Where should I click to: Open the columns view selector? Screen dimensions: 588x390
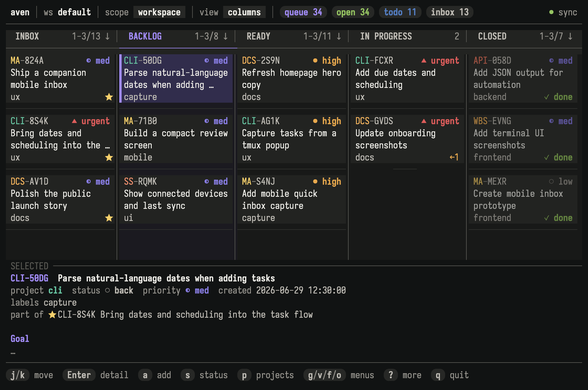[x=244, y=12]
